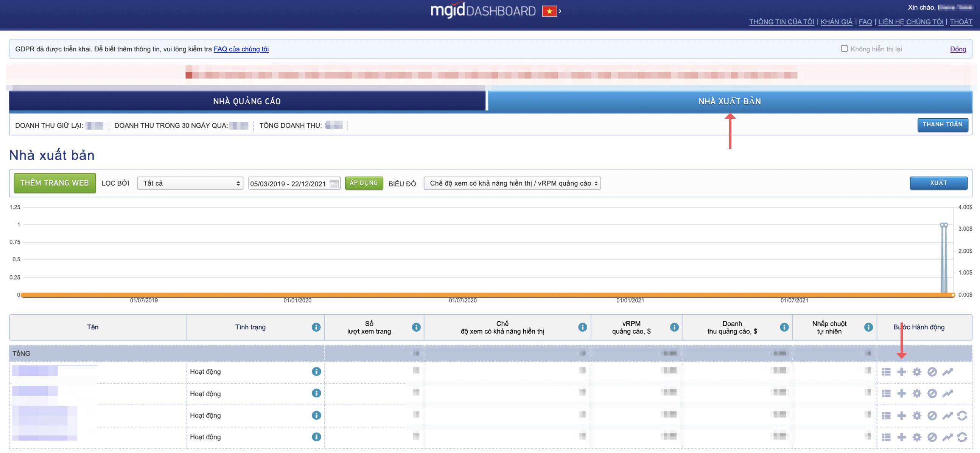Click info icon beside vRPM quảng cáo header
980x453 pixels.
pos(674,327)
